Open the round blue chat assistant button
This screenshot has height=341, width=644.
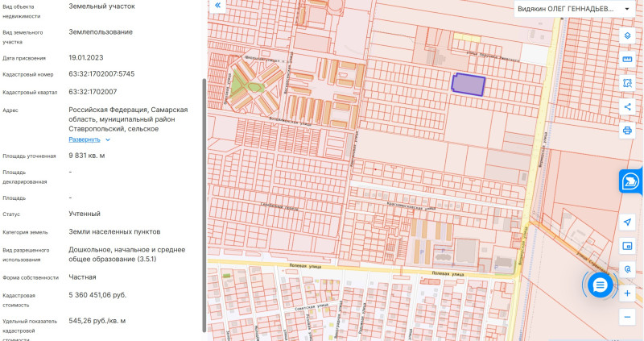(x=601, y=284)
